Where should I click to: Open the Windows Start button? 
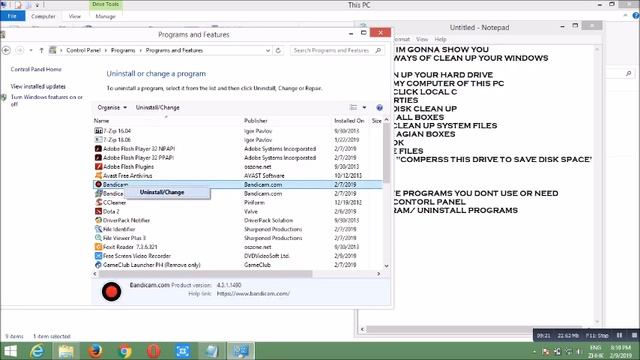pos(10,351)
